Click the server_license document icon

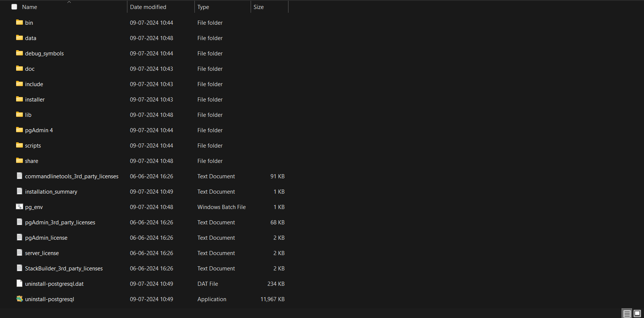point(19,252)
